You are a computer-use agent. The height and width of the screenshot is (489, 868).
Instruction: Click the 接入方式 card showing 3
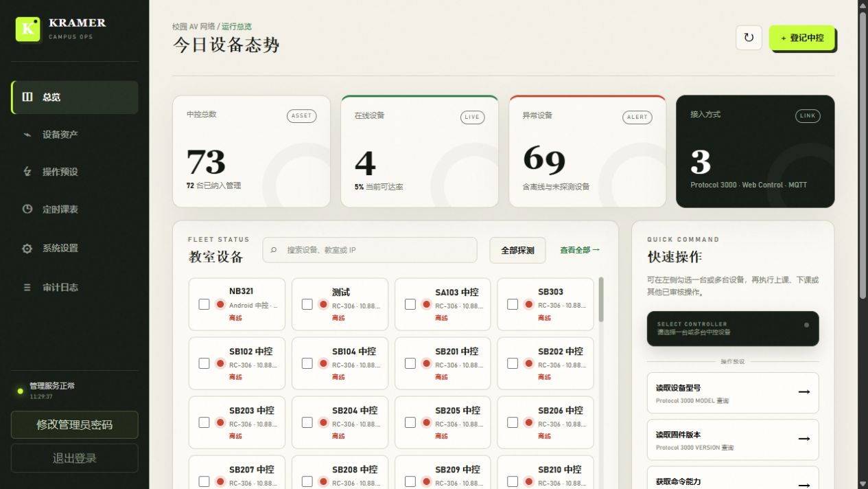[x=755, y=152]
